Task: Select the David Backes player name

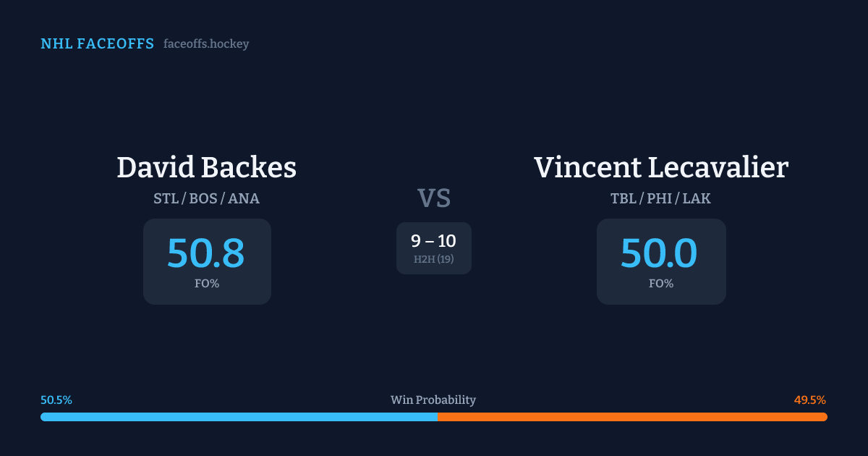Action: point(207,167)
